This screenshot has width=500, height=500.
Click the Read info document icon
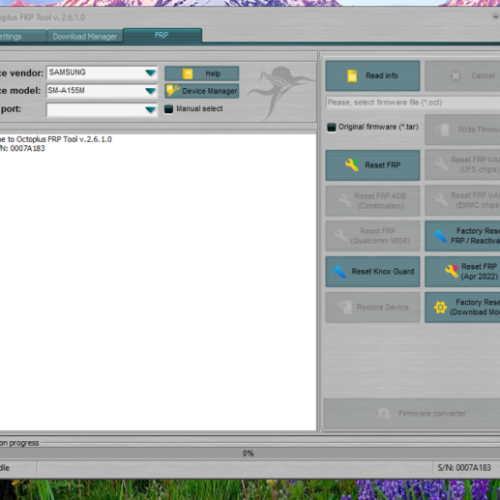[x=352, y=76]
